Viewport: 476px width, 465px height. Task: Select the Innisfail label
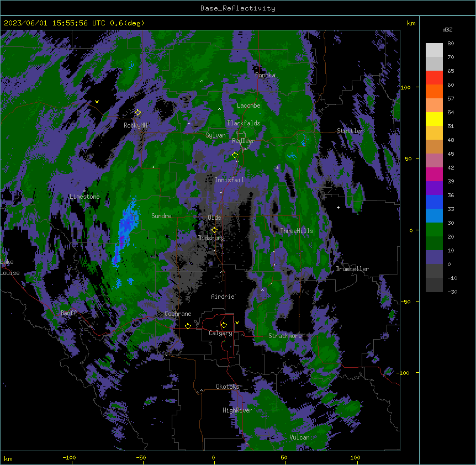pyautogui.click(x=229, y=180)
